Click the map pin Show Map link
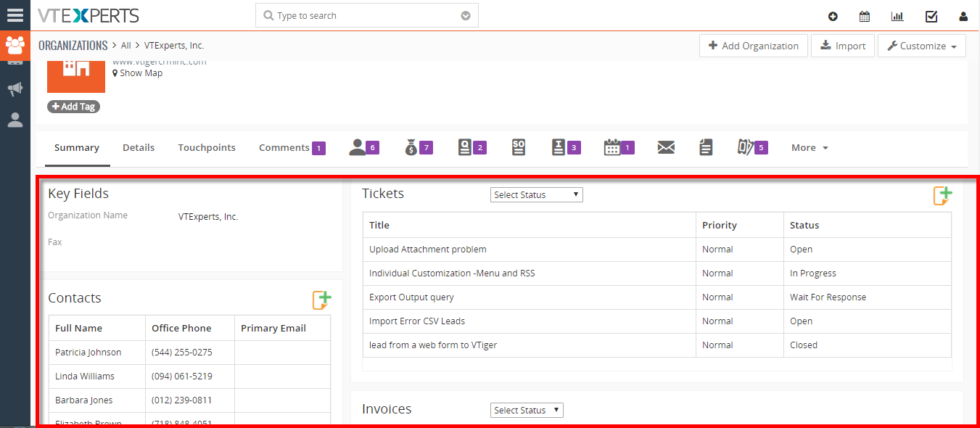 [137, 73]
